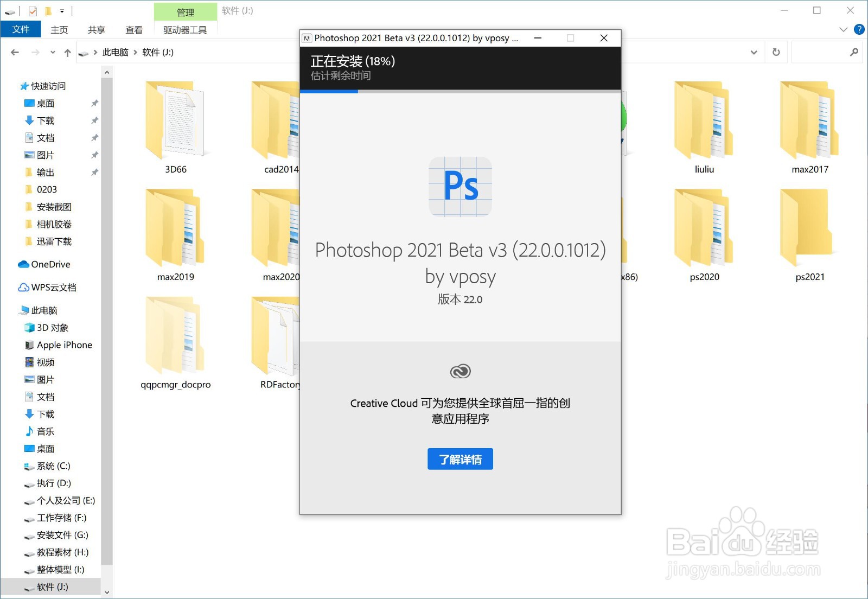Click the properties checkmark quick access icon
The image size is (868, 599).
(x=33, y=11)
